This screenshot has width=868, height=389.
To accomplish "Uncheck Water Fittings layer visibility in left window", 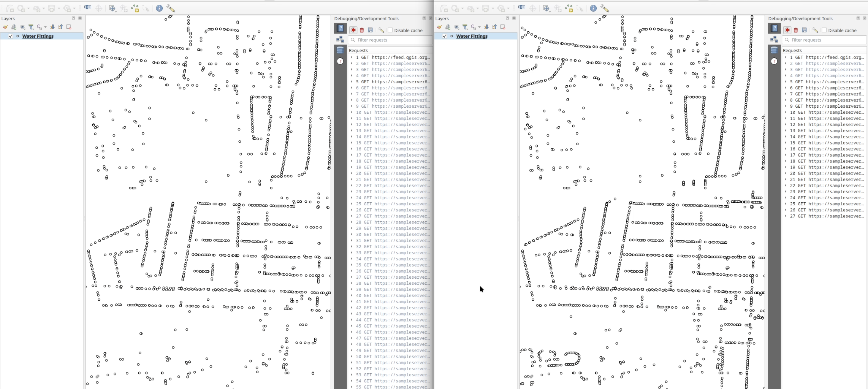I will (11, 36).
